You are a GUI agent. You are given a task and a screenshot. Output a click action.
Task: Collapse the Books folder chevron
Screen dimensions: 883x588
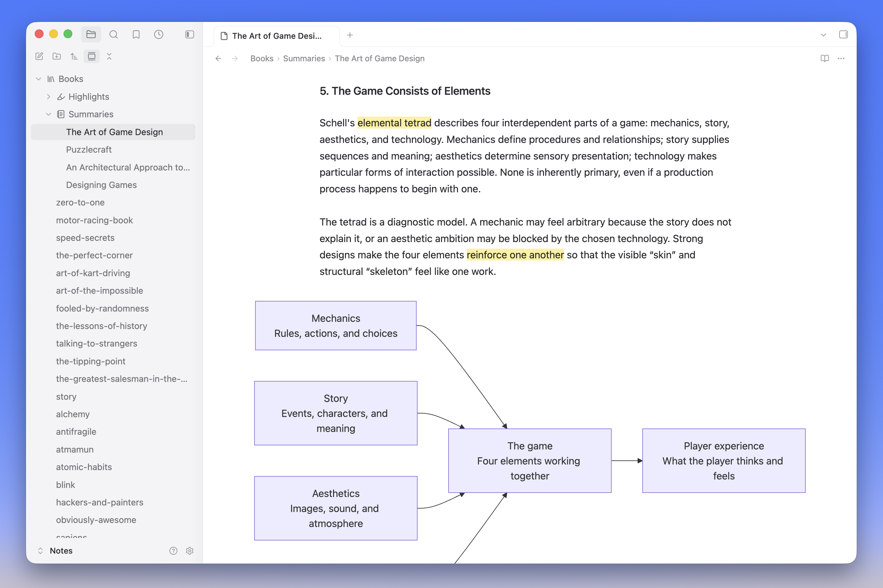(x=38, y=79)
